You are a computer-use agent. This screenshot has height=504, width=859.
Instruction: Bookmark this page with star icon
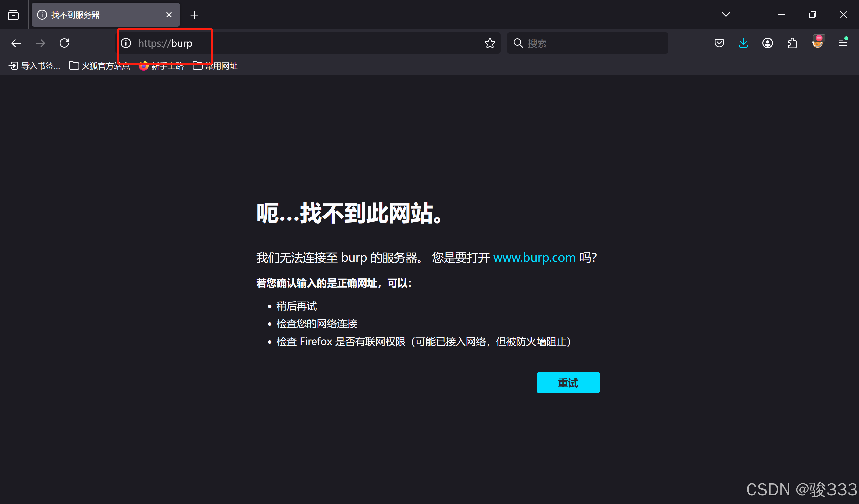coord(490,43)
